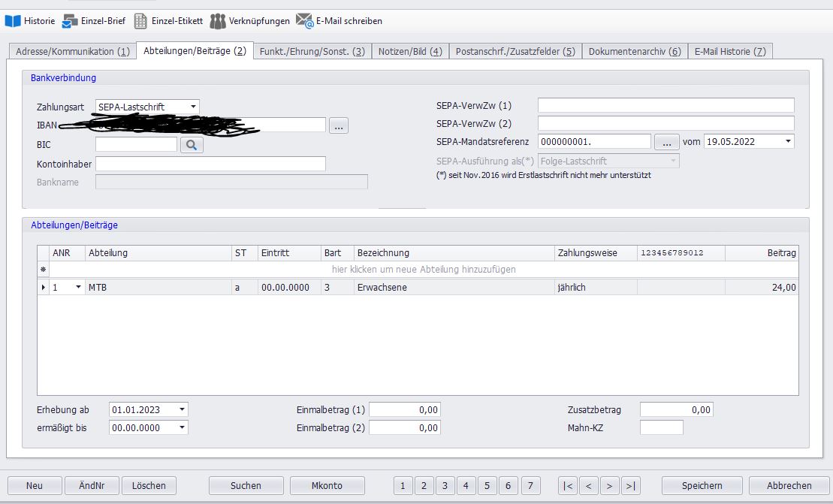Click row to add new Abteilung
This screenshot has width=833, height=504.
[x=424, y=269]
